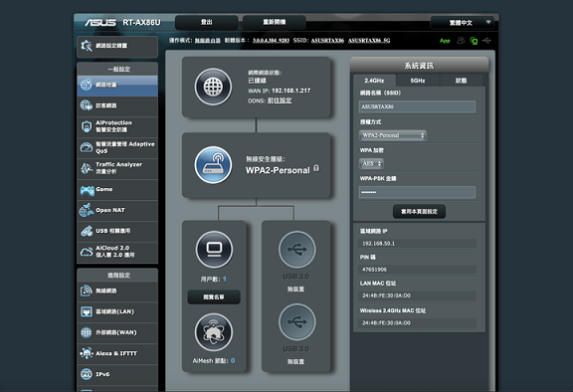
Task: Click the lower USB 3.0 port icon
Action: [296, 322]
